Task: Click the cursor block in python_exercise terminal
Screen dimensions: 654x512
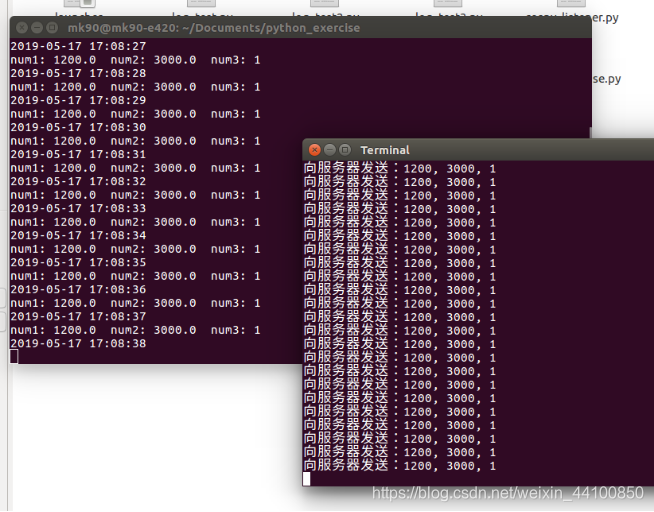Action: tap(14, 357)
